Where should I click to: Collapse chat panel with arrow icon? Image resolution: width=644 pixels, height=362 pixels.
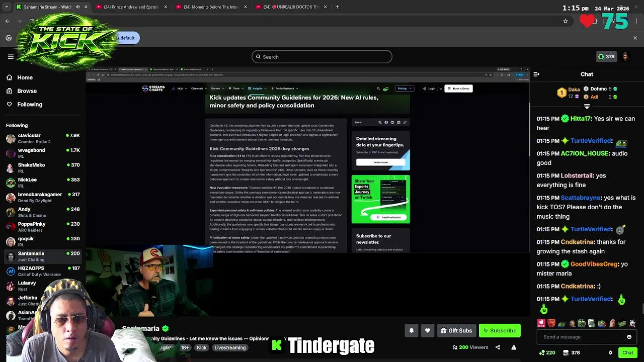click(536, 74)
